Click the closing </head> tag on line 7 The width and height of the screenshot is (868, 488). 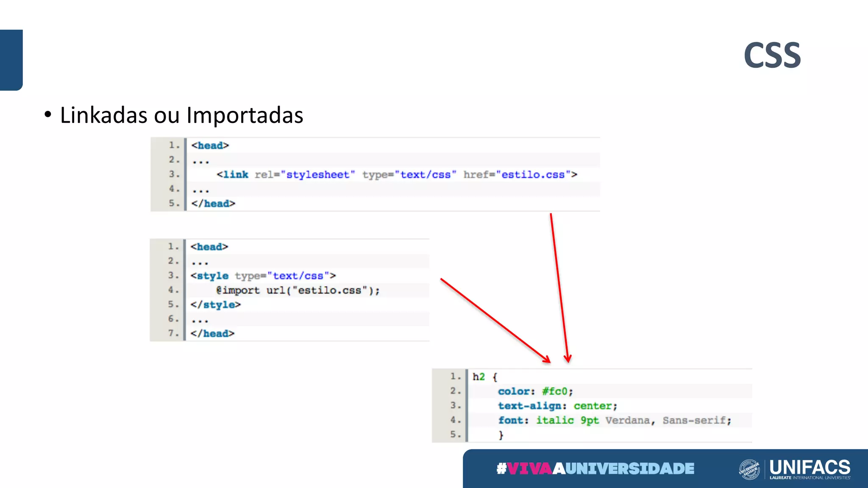[212, 334]
